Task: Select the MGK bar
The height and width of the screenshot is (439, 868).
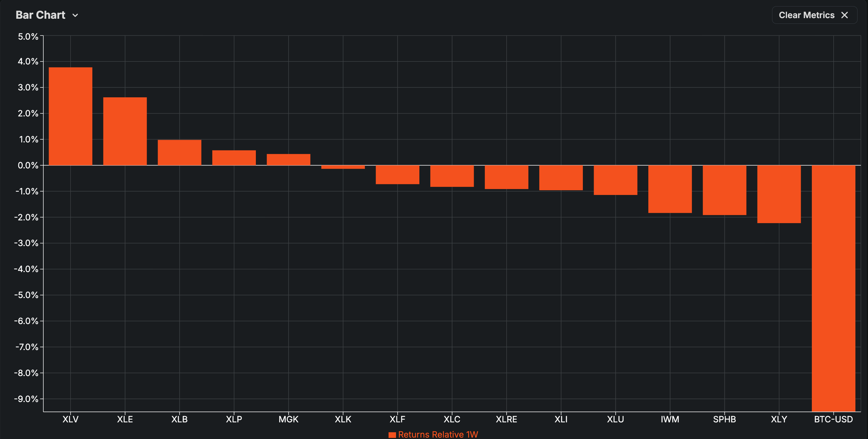Action: coord(289,160)
